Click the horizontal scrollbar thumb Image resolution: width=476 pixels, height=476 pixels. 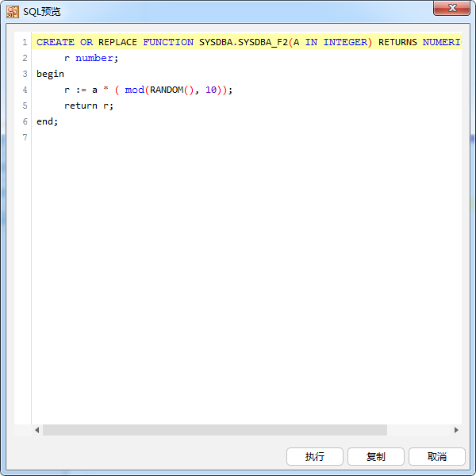215,430
